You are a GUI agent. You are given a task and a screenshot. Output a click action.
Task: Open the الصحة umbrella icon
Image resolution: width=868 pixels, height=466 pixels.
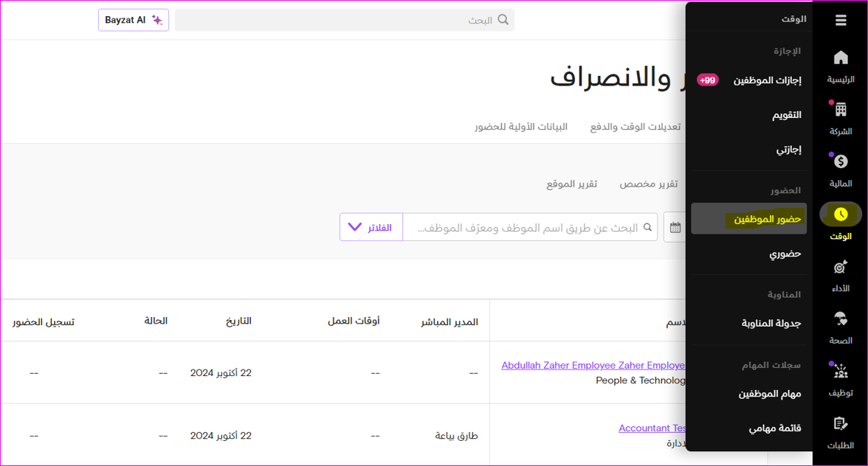[x=841, y=320]
